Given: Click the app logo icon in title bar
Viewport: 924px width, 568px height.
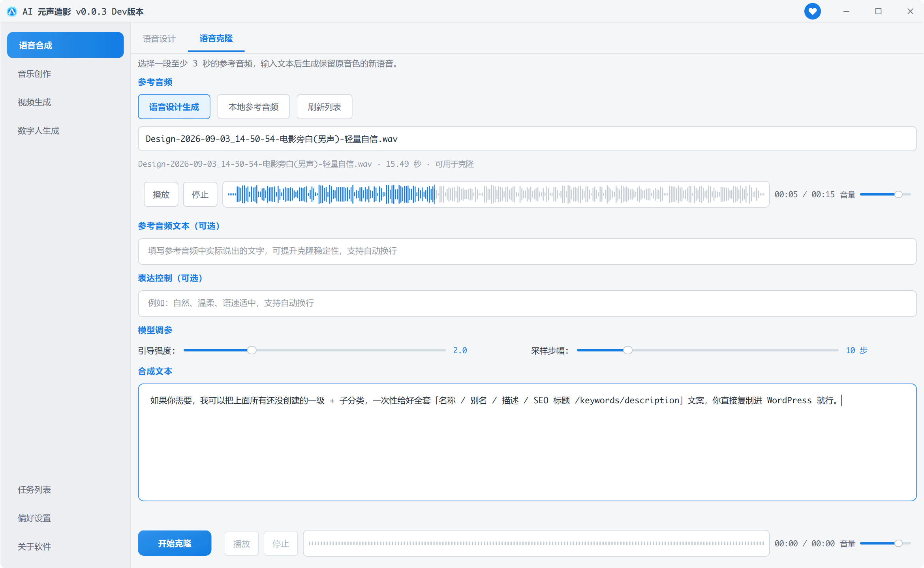Looking at the screenshot, I should coord(12,11).
